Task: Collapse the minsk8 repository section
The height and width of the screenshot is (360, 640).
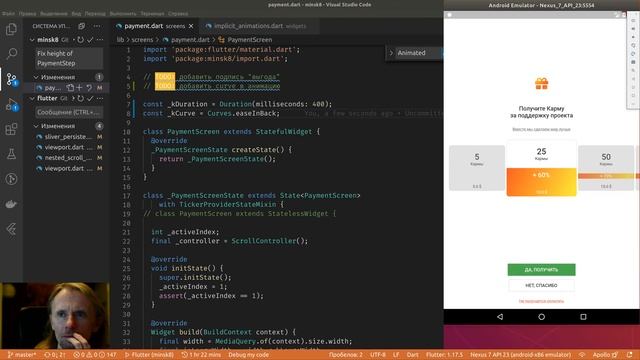Action: click(x=32, y=40)
